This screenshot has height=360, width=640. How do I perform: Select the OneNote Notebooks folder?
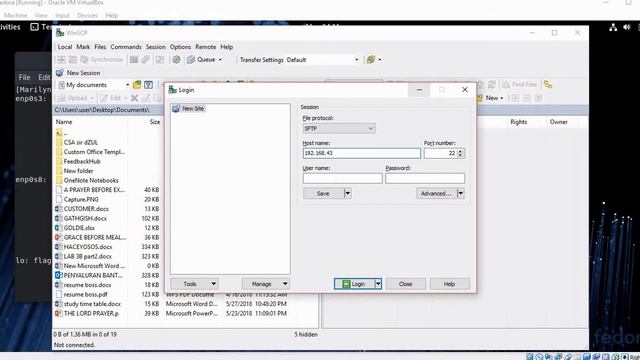(x=91, y=180)
